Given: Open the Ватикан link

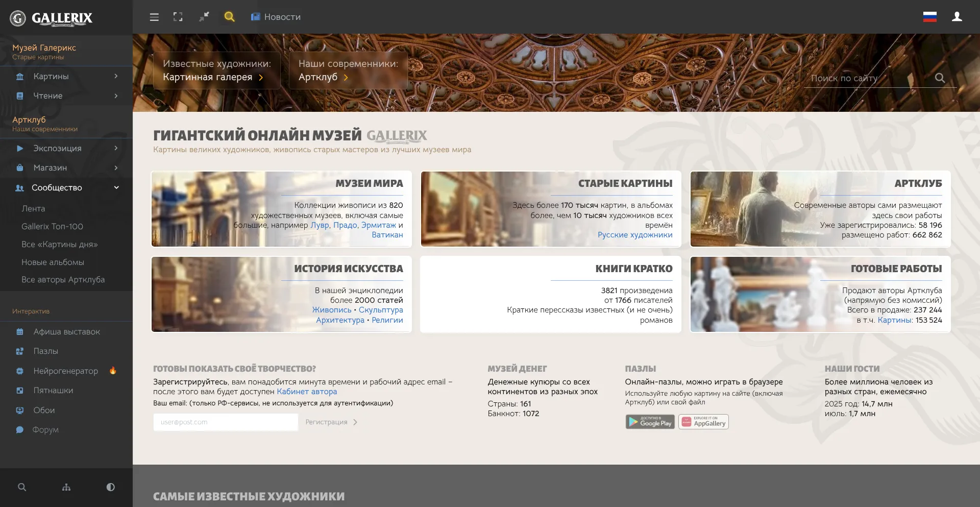Looking at the screenshot, I should (387, 235).
